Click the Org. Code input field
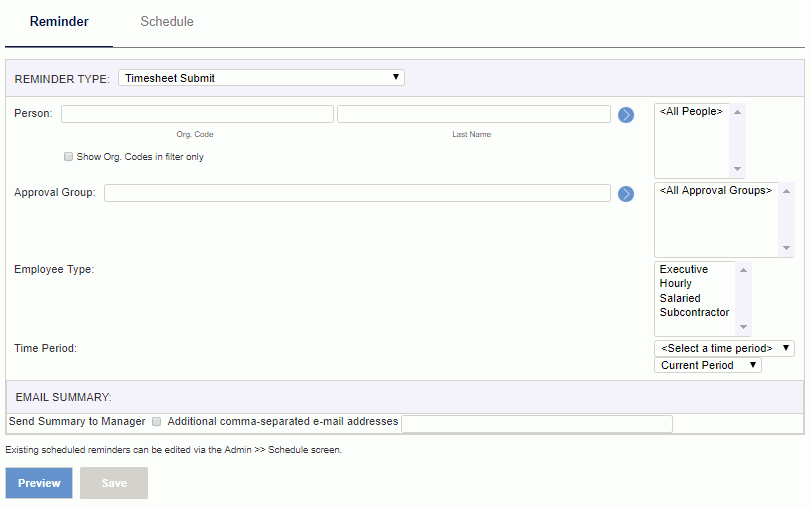 click(197, 114)
